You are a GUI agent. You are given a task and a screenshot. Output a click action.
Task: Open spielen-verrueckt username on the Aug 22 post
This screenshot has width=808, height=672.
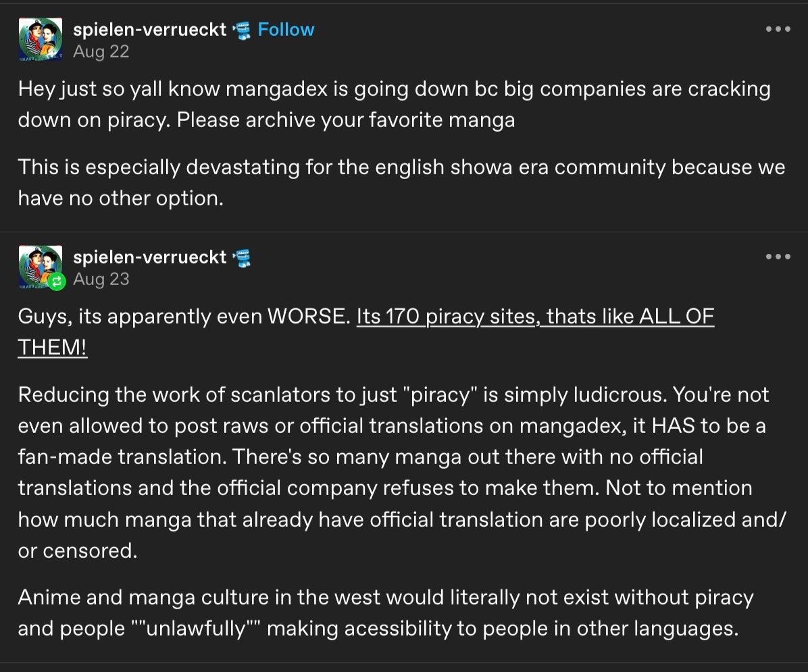(x=149, y=30)
